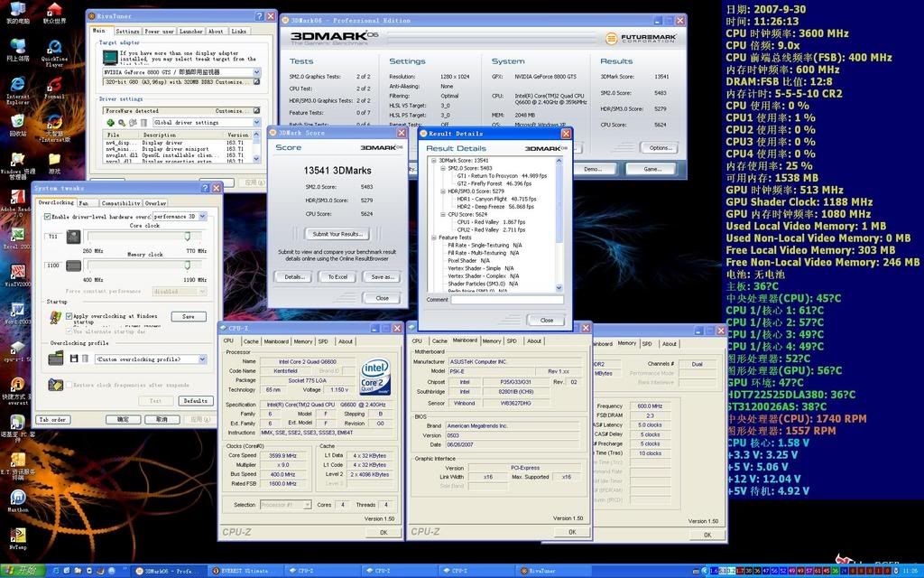Switch to Settings tab in RivaTuner
The height and width of the screenshot is (578, 924).
(127, 32)
